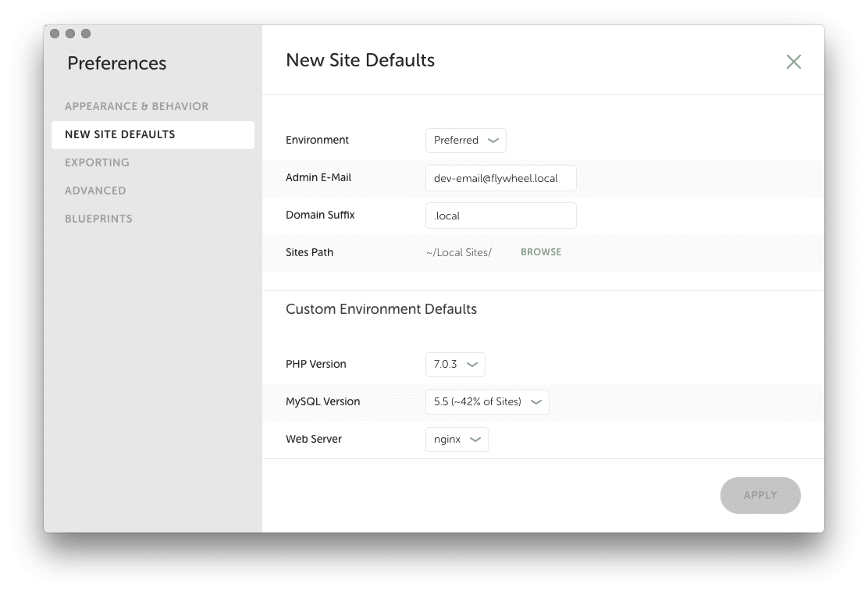The image size is (868, 595).
Task: Click the maximize window dot
Action: 86,34
